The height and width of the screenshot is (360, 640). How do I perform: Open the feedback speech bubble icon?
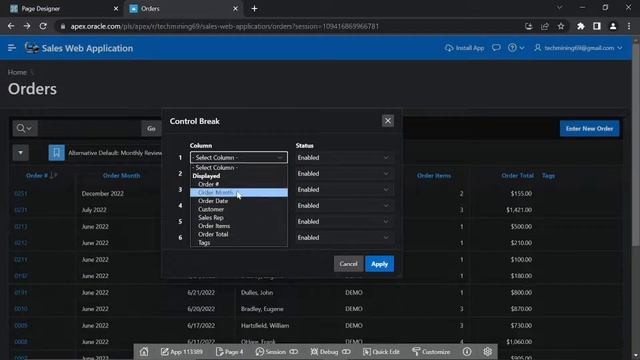(x=496, y=48)
